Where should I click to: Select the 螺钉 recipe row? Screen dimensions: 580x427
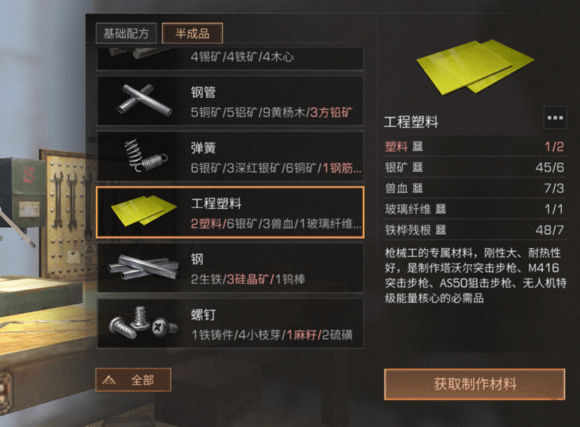tap(230, 323)
